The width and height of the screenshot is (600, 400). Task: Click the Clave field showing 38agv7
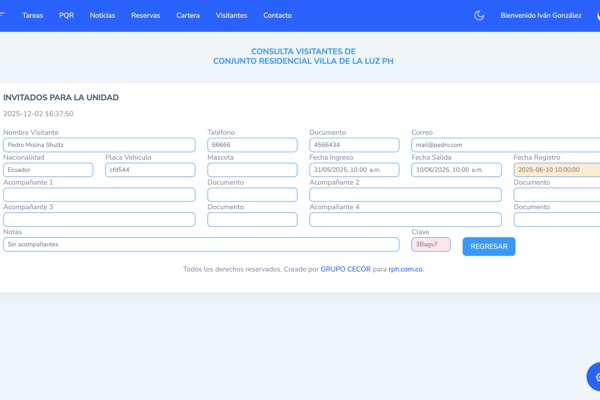click(x=430, y=245)
